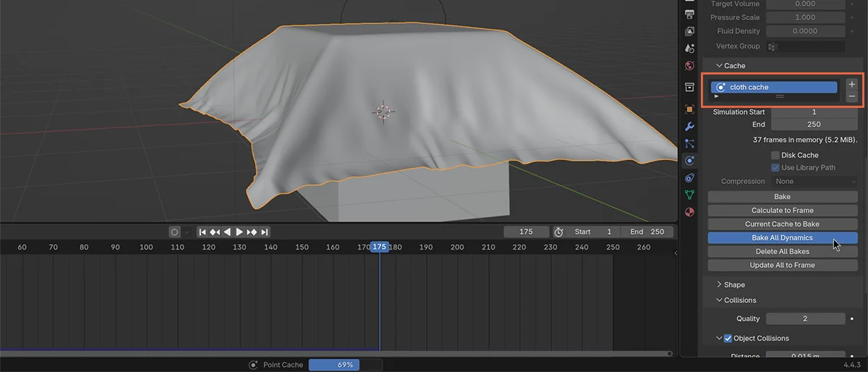868x372 pixels.
Task: Remove the cache with the minus button
Action: 851,96
